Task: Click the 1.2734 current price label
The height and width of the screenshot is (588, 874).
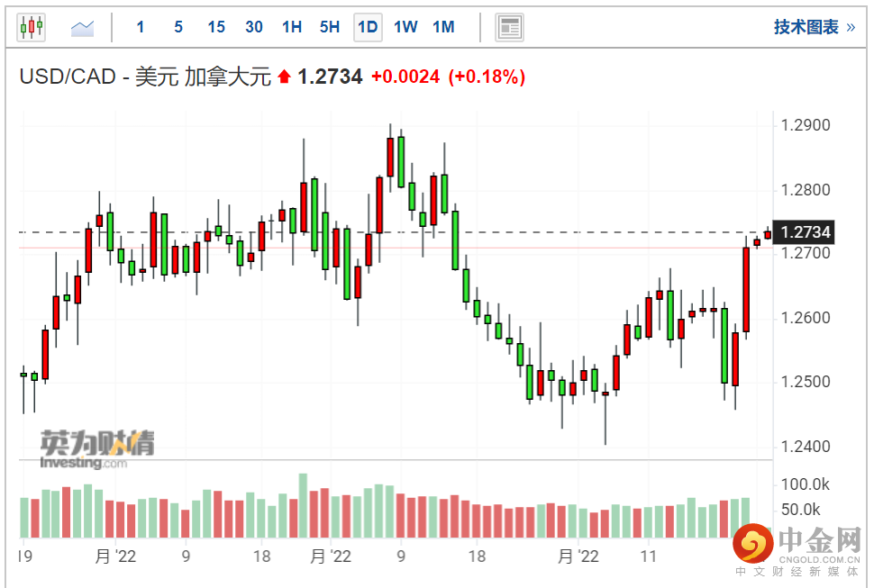Action: pos(806,232)
